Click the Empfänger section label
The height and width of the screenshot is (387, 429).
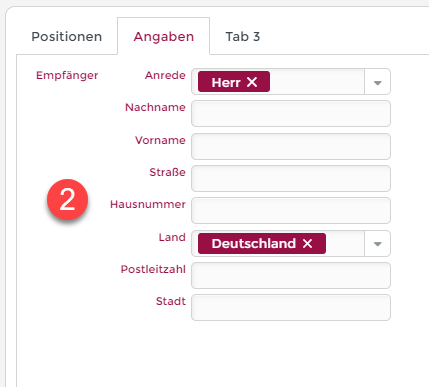click(67, 76)
